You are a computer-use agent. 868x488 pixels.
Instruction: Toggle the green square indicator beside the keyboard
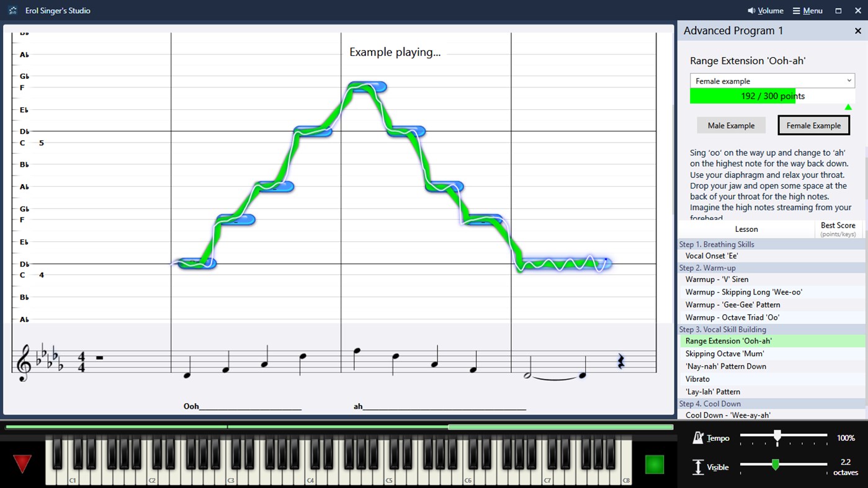click(655, 464)
